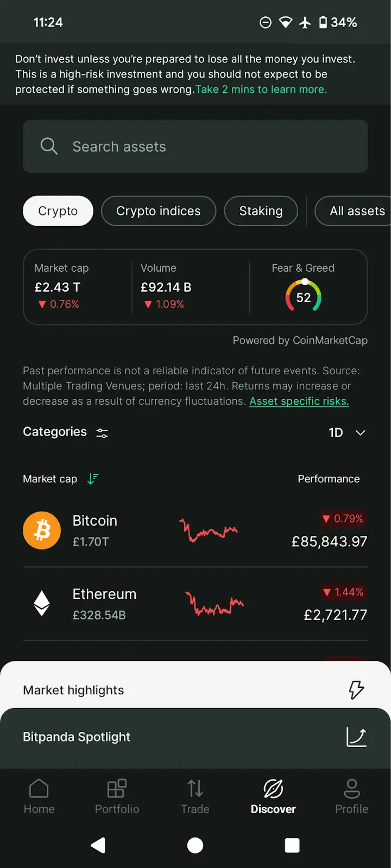Tap the Bitcoin logo icon
Screen dimensions: 391x868
click(42, 531)
